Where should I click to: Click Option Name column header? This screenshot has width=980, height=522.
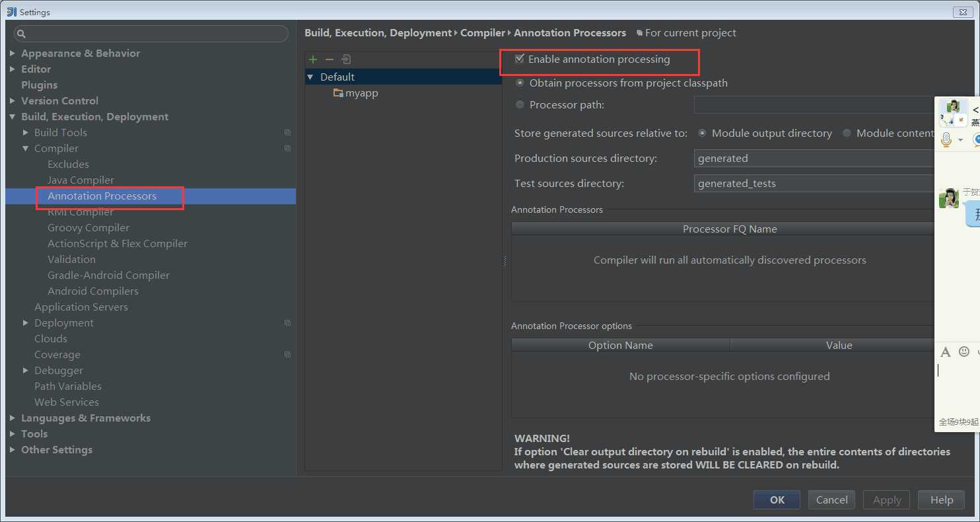(621, 346)
